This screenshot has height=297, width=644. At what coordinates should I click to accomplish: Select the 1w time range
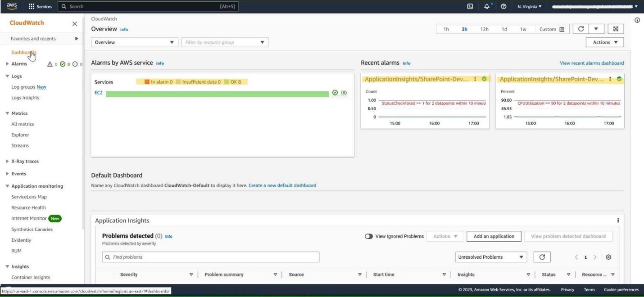pyautogui.click(x=523, y=29)
